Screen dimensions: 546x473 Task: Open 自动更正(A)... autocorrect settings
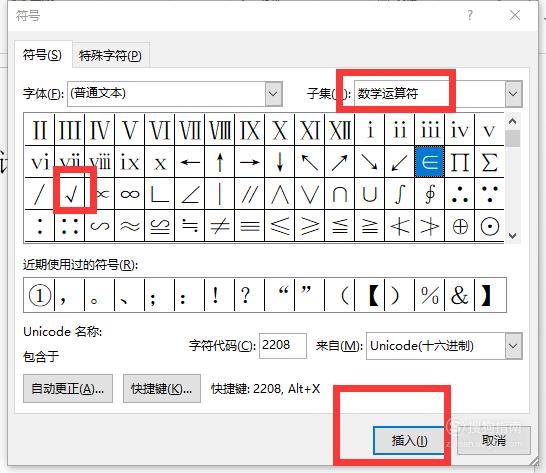click(68, 389)
